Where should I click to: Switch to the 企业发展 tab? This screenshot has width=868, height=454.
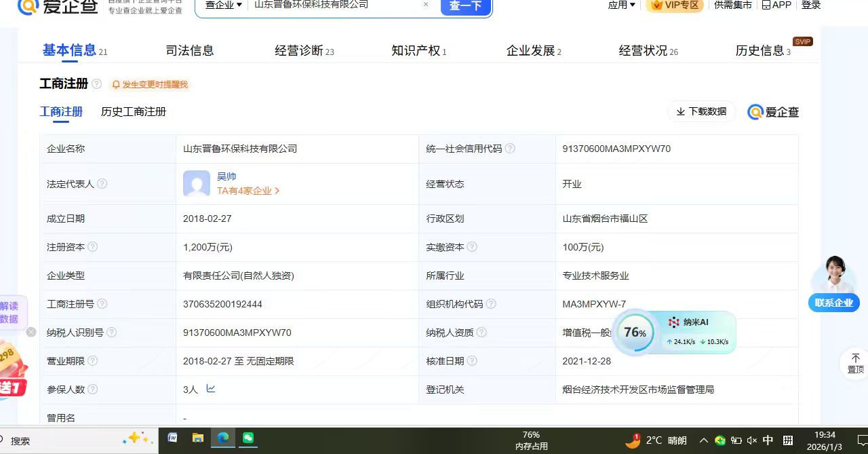[x=534, y=50]
